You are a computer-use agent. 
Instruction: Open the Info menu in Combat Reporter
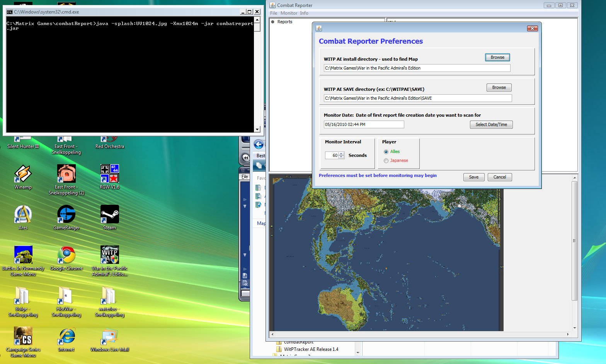point(304,13)
